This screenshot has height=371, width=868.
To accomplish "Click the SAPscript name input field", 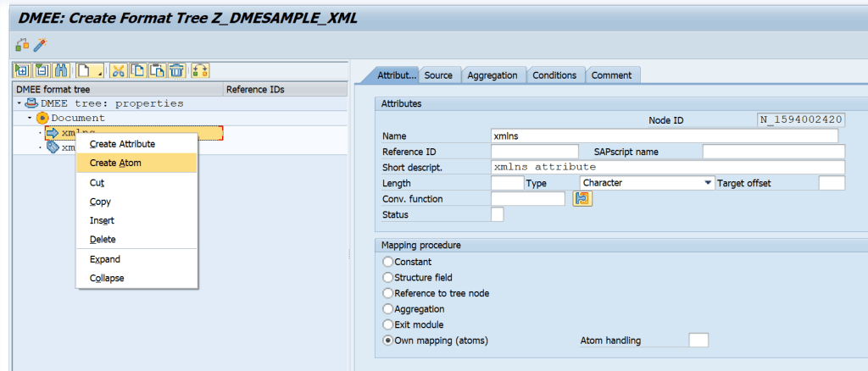I will click(x=773, y=152).
